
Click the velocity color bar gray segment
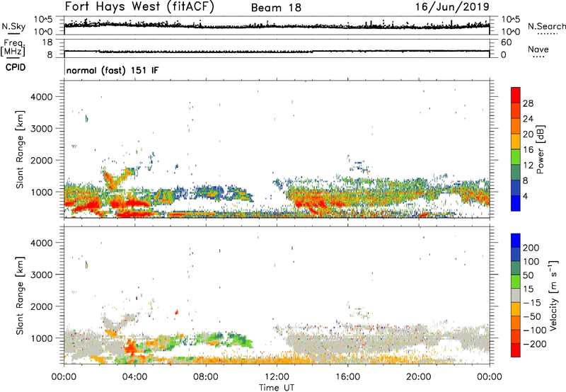[x=516, y=295]
